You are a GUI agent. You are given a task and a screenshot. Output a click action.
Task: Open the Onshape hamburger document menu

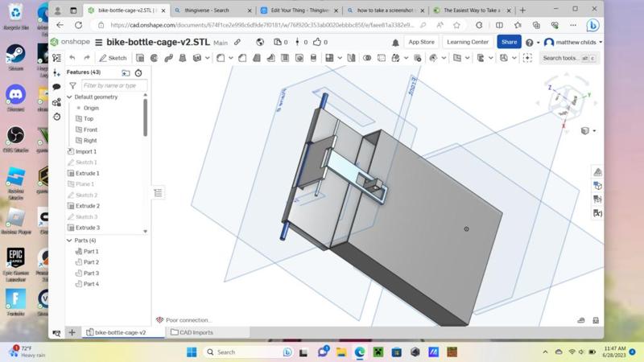pos(98,43)
